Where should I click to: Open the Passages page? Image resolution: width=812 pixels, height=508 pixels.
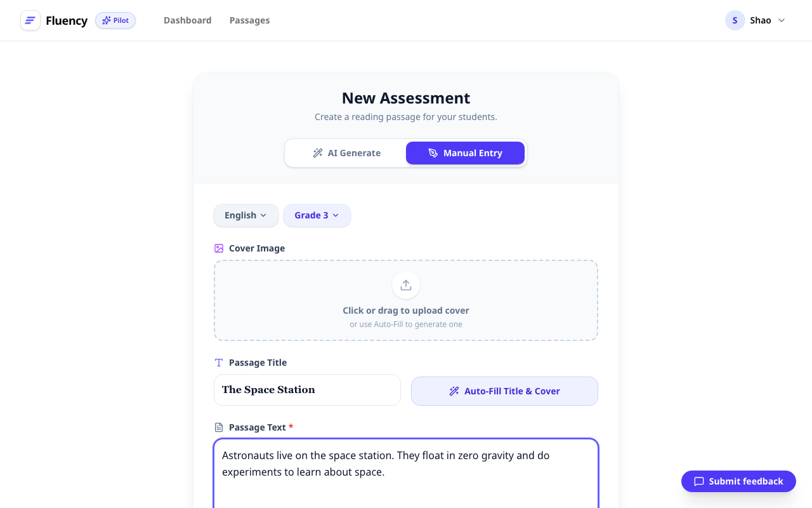(249, 20)
